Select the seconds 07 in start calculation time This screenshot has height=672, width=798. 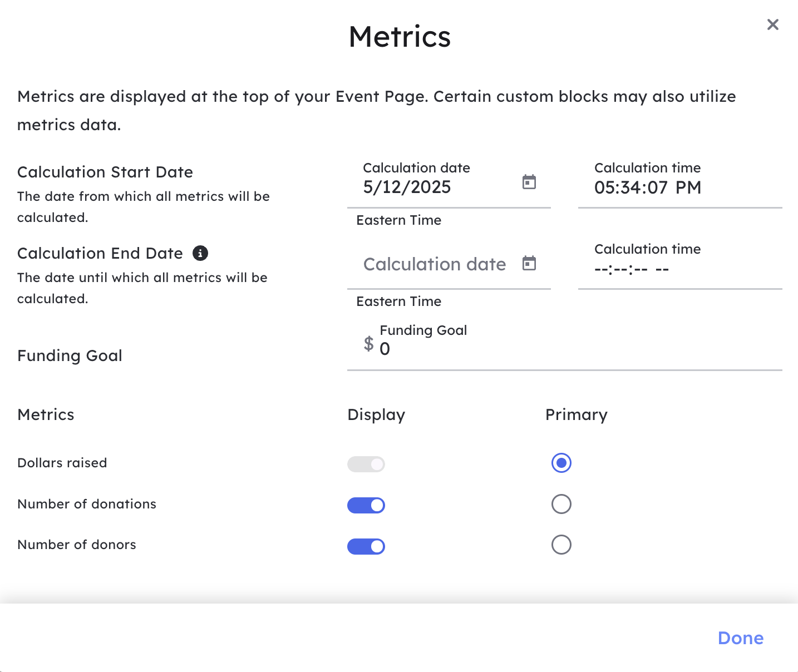click(x=658, y=188)
